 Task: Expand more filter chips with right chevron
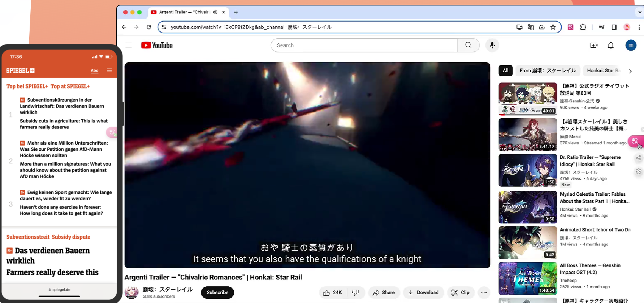[x=630, y=71]
